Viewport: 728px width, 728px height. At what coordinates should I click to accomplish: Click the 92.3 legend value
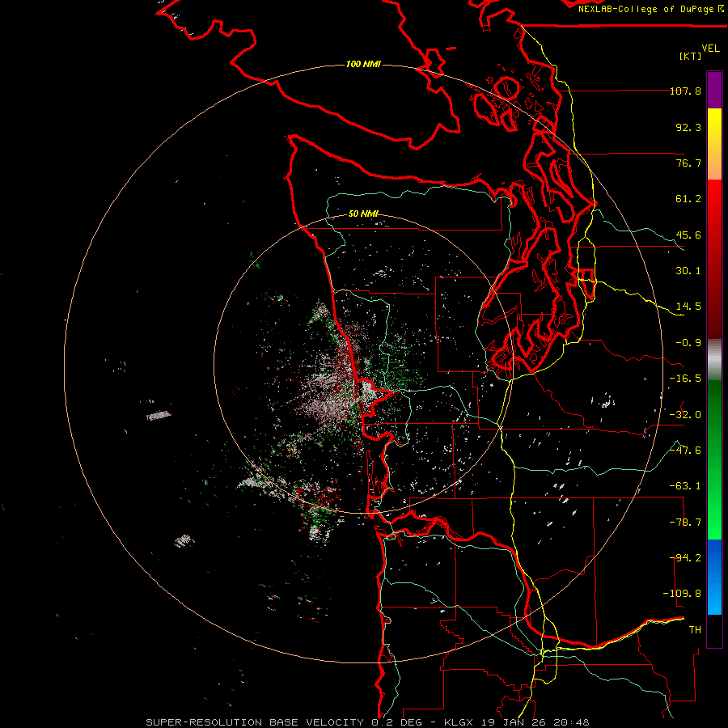(x=688, y=127)
